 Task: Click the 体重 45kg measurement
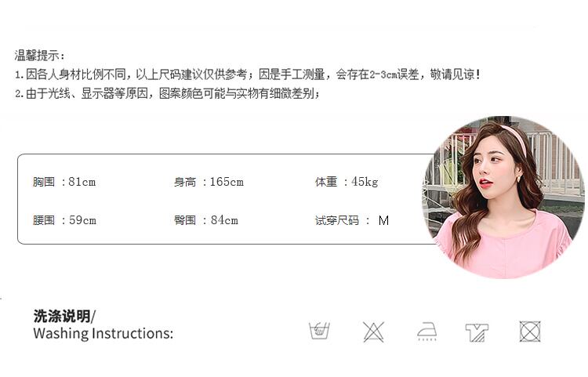347,182
